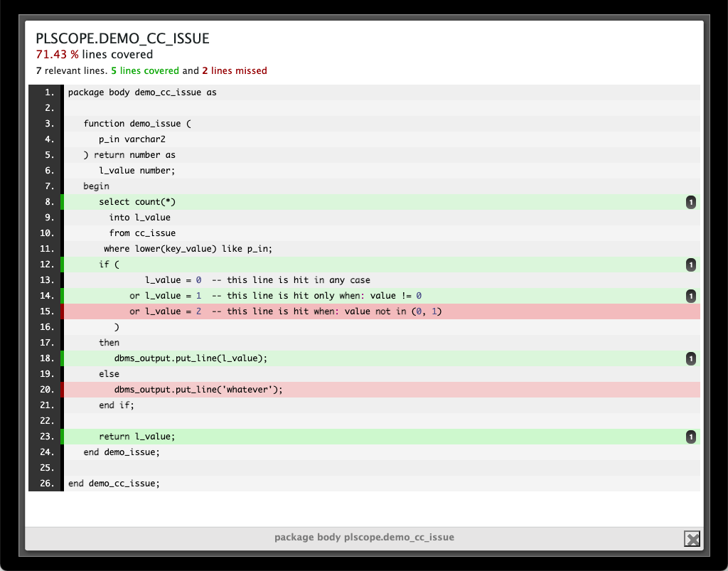Click covered line 'select count(*)'
728x571 pixels.
pos(137,202)
